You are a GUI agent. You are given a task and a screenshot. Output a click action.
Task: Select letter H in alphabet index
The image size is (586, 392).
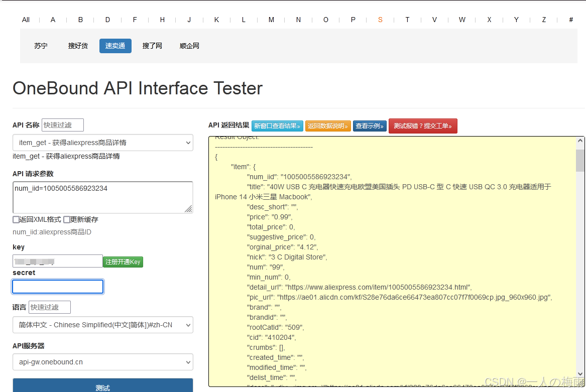click(x=162, y=20)
